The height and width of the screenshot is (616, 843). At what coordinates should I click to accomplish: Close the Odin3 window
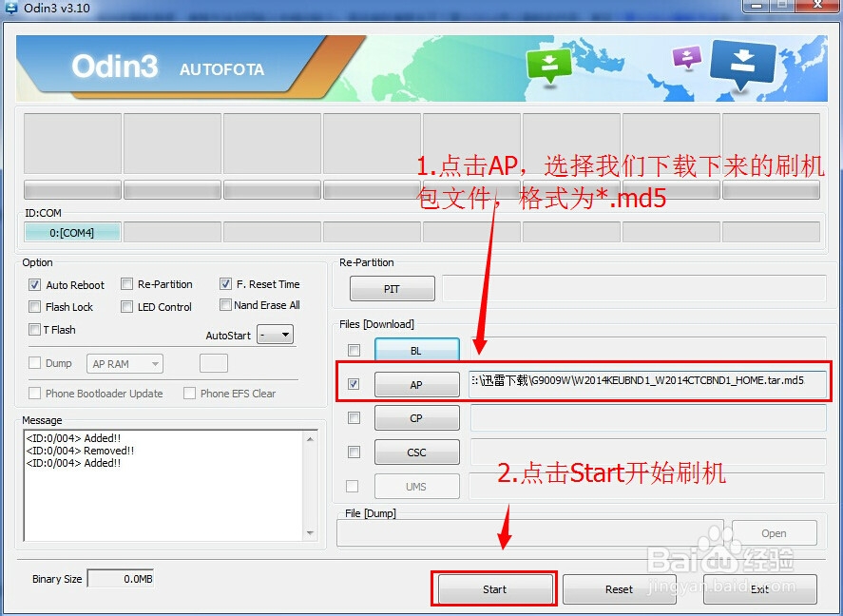[817, 5]
